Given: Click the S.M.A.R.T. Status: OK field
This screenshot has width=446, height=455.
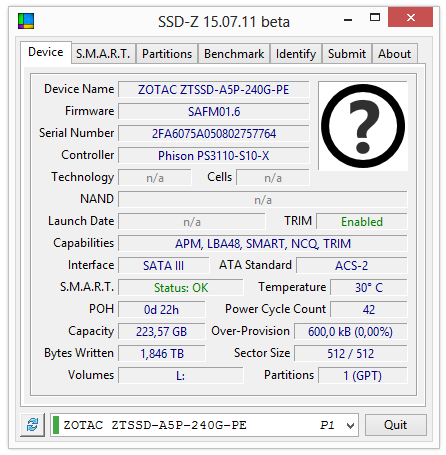Looking at the screenshot, I should [181, 288].
